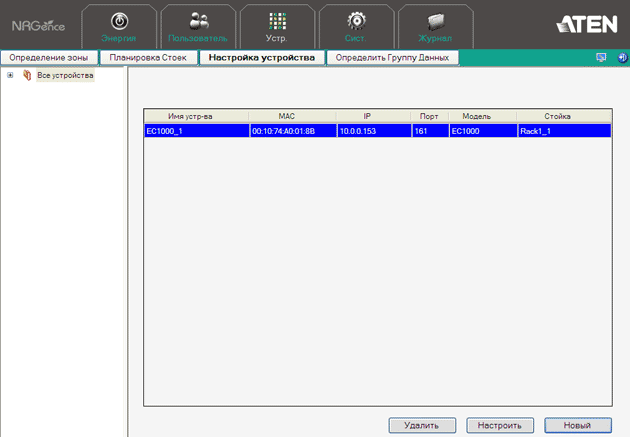Switch to Планировка Стоек tab

click(x=148, y=58)
